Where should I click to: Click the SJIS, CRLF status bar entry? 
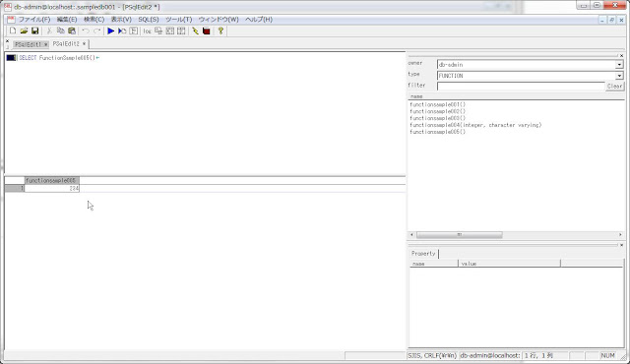(432, 355)
